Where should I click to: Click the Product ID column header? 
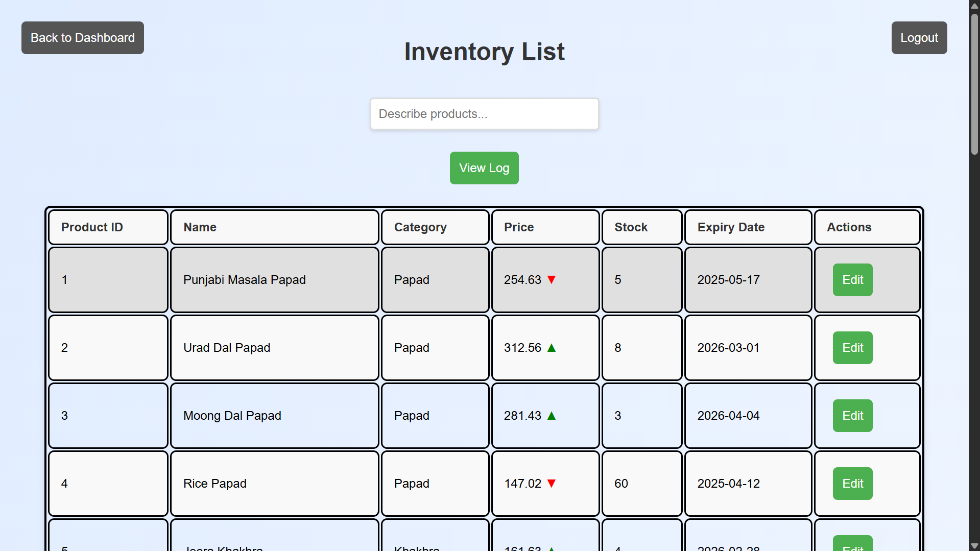point(108,227)
